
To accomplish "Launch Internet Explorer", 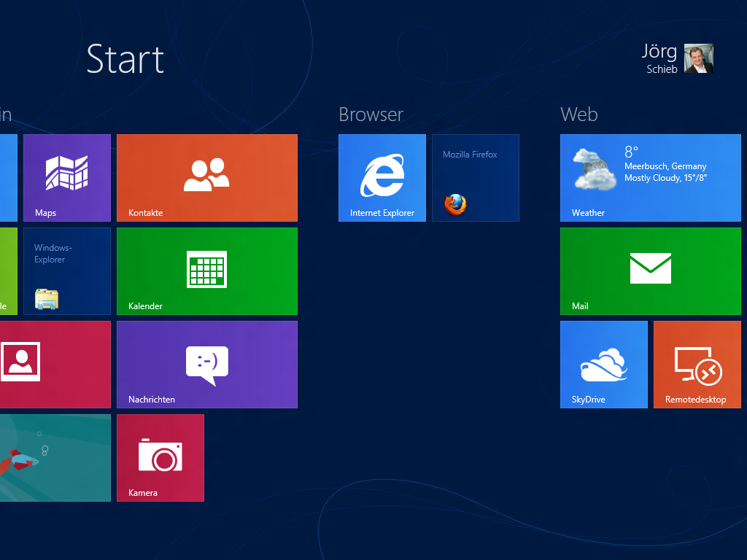I will tap(382, 178).
